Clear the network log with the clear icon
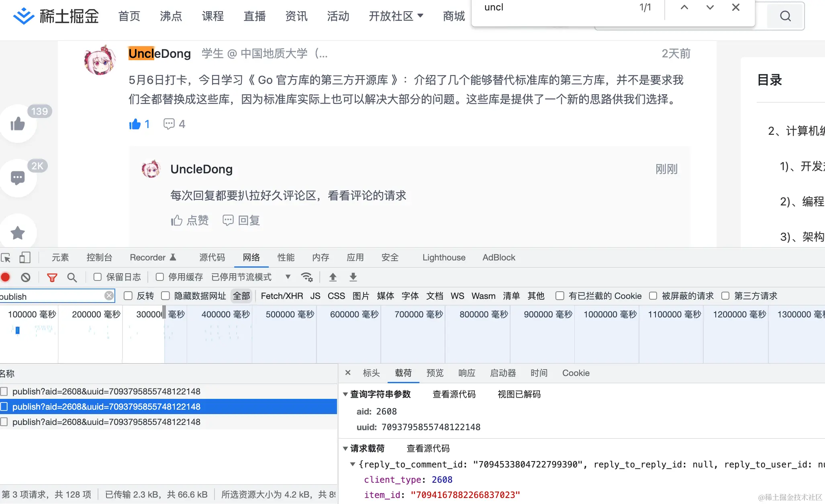Image resolution: width=825 pixels, height=504 pixels. click(x=26, y=277)
